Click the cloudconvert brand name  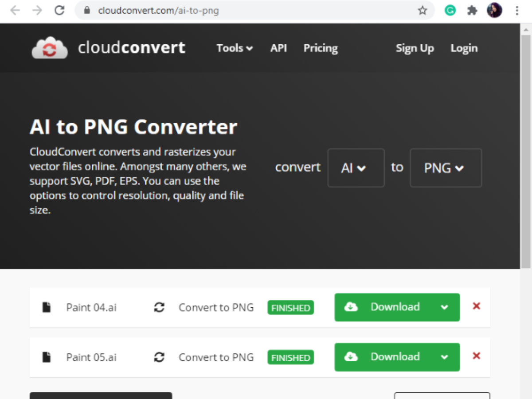tap(132, 47)
